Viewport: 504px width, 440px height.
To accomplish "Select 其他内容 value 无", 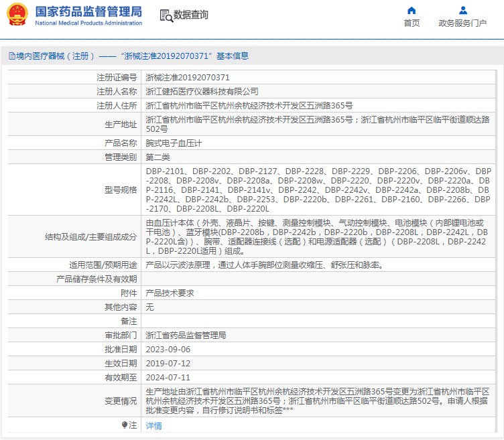I will [149, 307].
